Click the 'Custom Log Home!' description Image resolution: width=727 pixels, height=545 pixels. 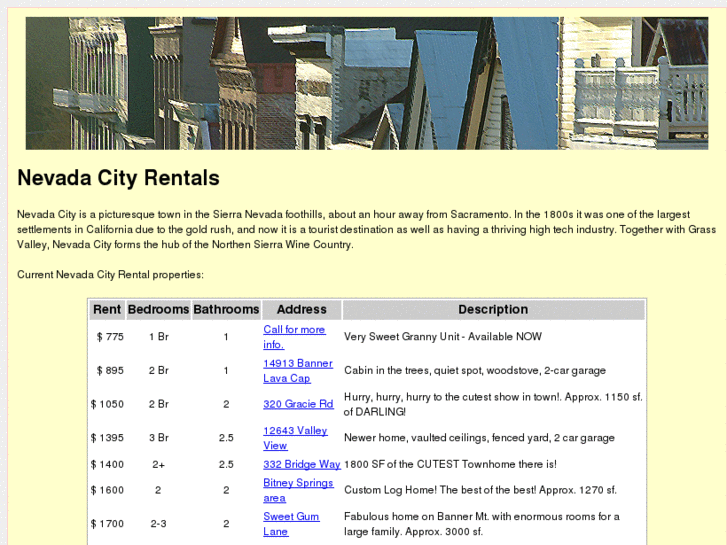[480, 490]
